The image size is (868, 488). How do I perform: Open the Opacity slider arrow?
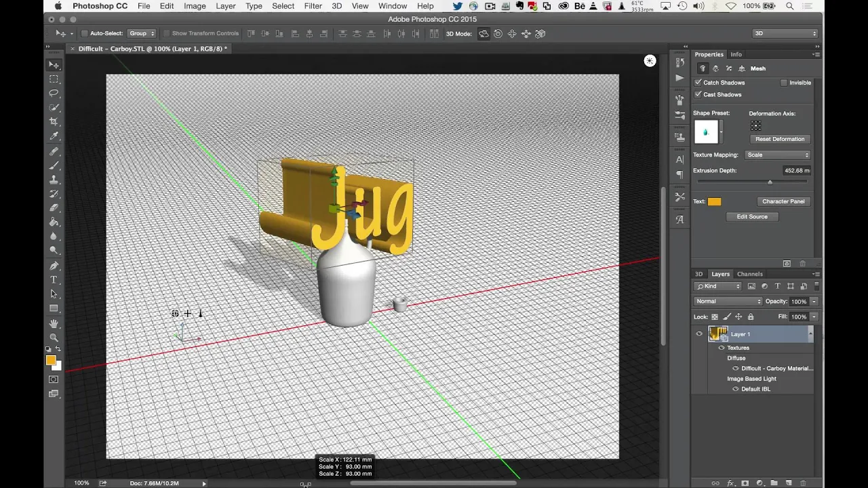tap(814, 302)
